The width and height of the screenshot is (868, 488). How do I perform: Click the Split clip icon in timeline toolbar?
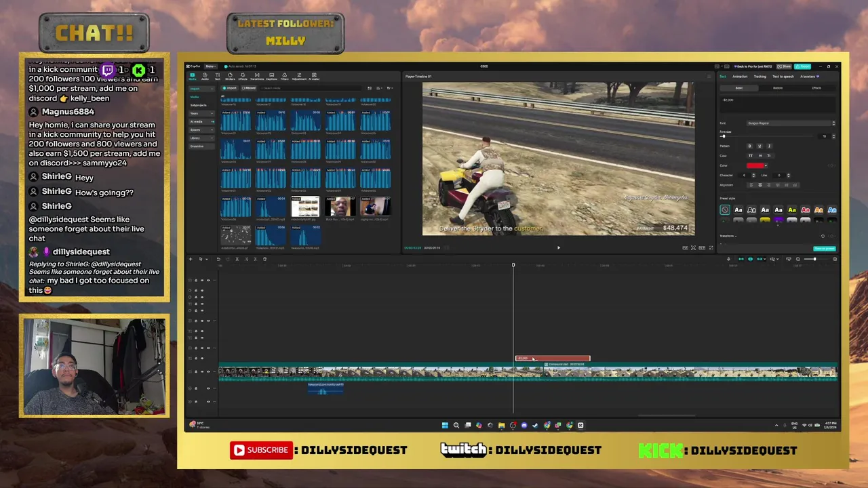(x=237, y=259)
